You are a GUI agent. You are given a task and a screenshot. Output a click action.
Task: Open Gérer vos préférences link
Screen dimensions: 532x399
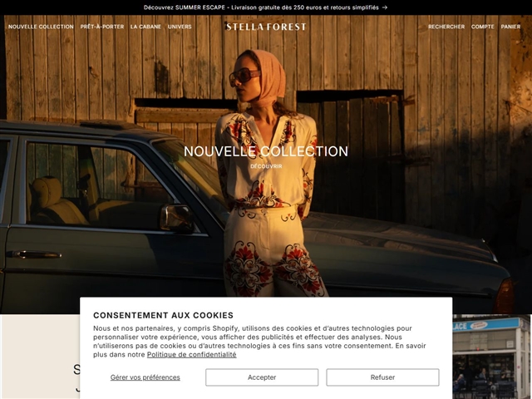click(145, 377)
